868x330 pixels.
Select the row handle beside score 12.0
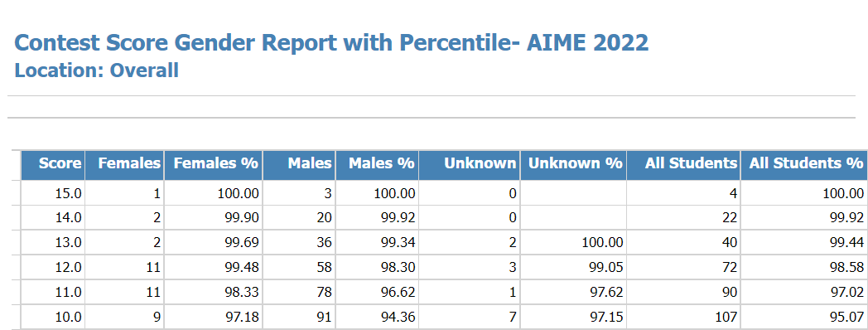[16, 267]
